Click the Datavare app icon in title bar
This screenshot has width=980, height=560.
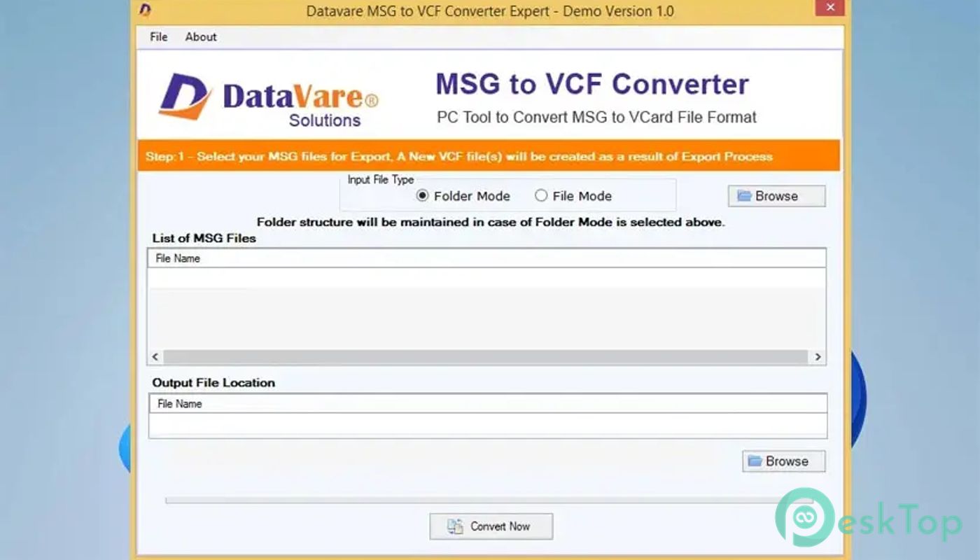click(x=145, y=10)
